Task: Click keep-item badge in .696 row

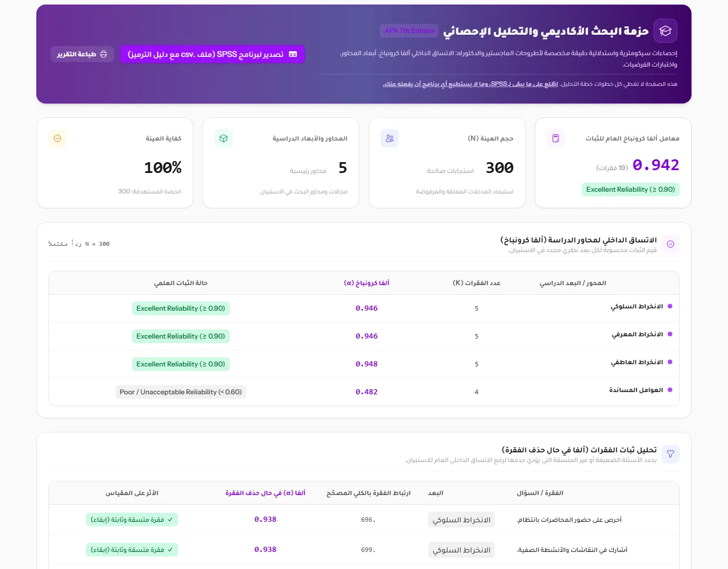Action: click(132, 519)
